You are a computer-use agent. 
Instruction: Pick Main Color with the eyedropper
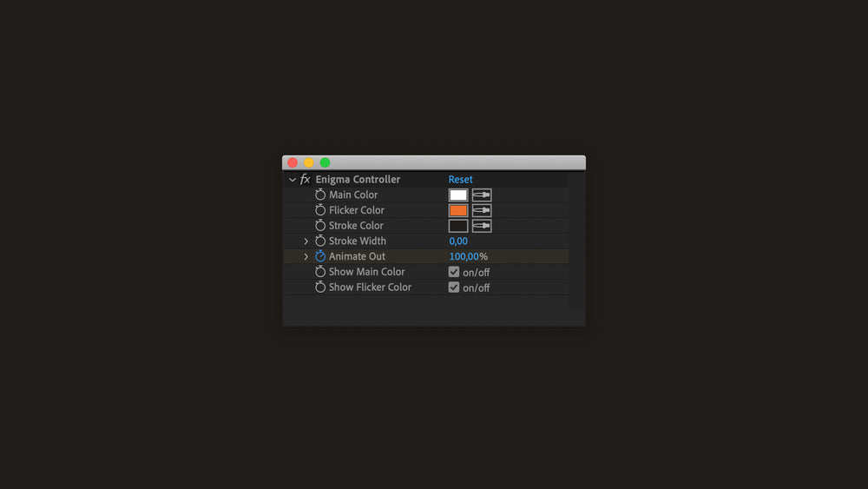coord(482,195)
